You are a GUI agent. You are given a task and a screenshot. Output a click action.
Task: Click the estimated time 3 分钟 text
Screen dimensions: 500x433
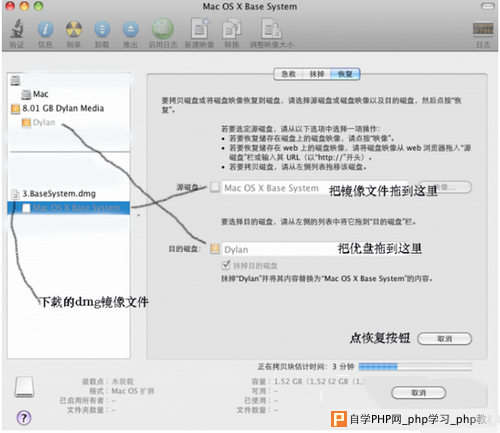343,367
